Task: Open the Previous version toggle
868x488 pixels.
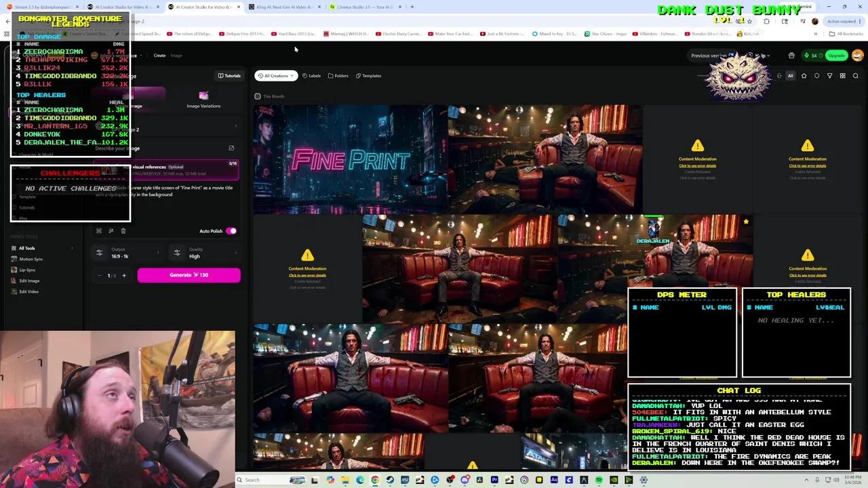Action: point(712,56)
